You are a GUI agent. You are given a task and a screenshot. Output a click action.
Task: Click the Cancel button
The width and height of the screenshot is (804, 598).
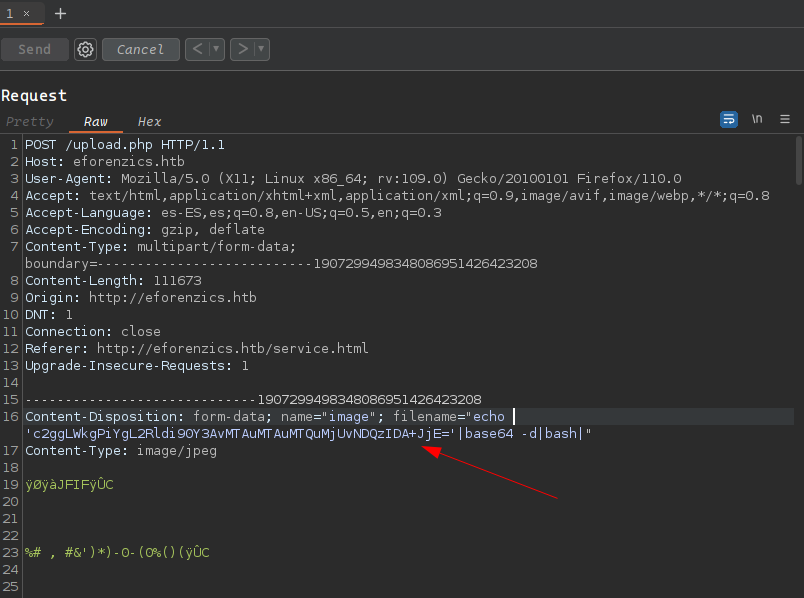coord(140,49)
